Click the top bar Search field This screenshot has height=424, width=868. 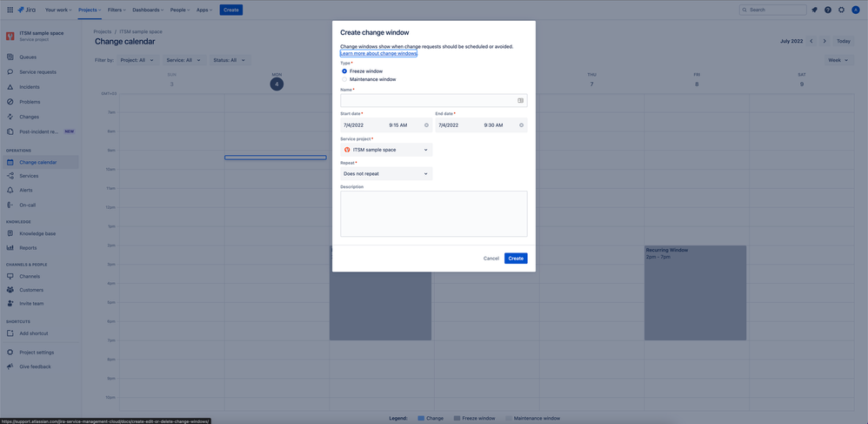click(x=773, y=10)
